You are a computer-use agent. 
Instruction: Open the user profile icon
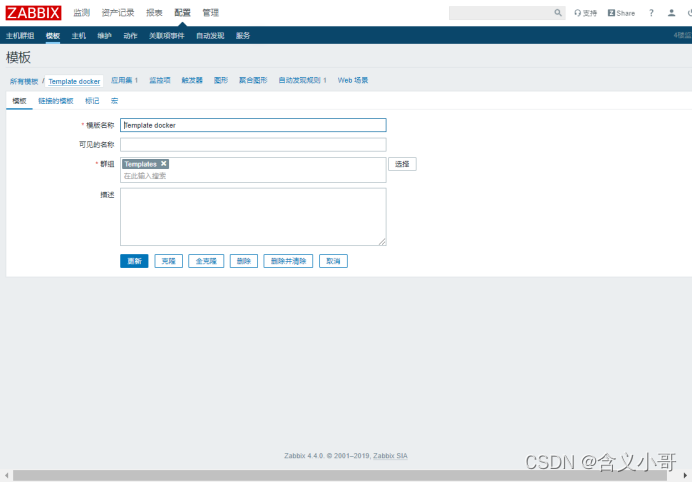(x=671, y=13)
